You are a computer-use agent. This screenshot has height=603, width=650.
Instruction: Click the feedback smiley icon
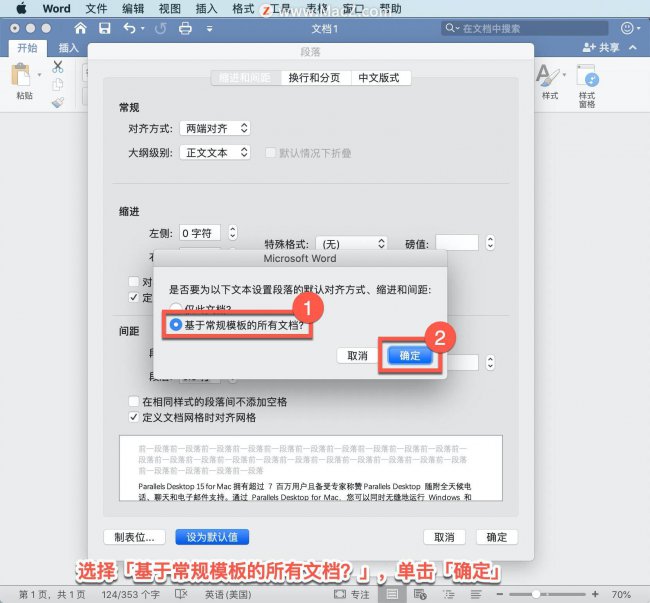pos(627,28)
